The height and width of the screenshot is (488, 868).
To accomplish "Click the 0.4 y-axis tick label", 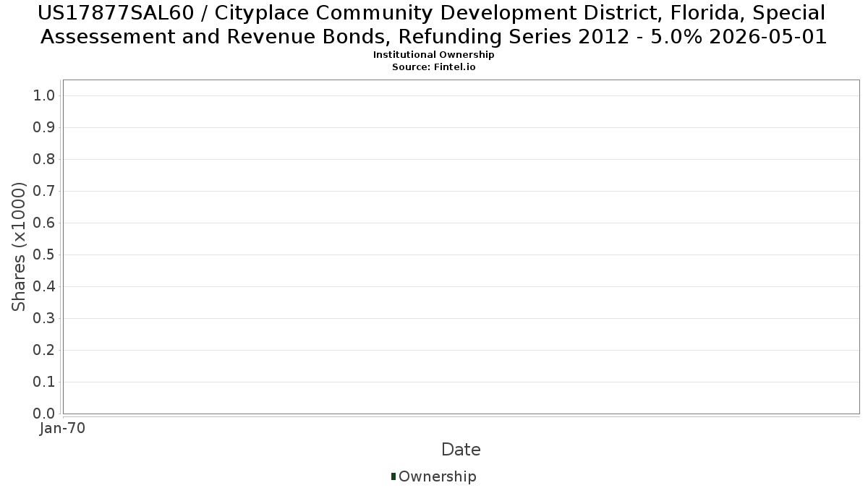I will click(x=44, y=287).
